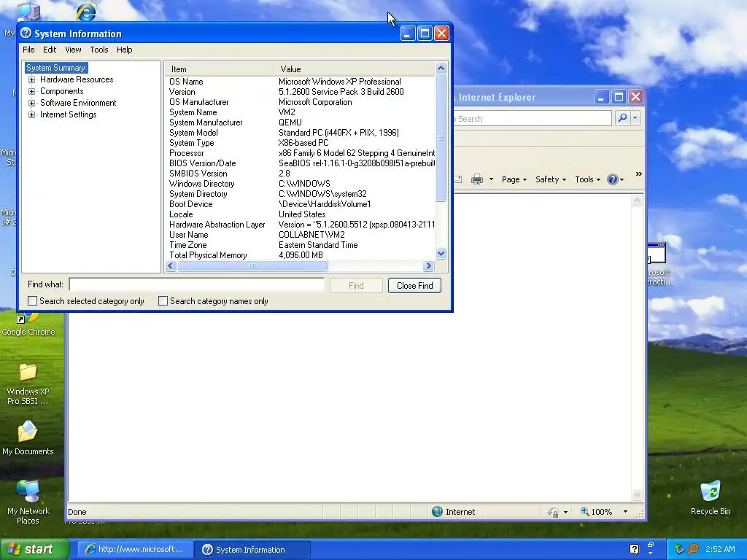Select Hardware Resources tree item label
747x560 pixels.
click(x=77, y=79)
